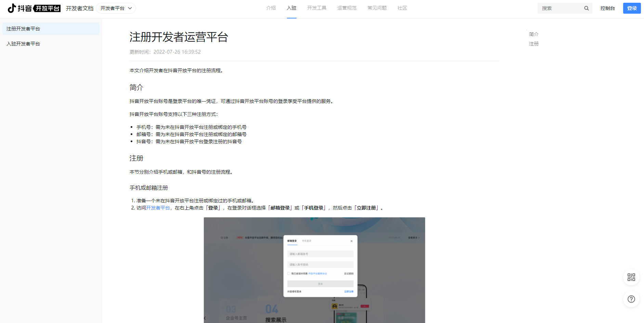Expand the 开发者平台 dropdown
Image resolution: width=644 pixels, height=323 pixels.
tap(116, 8)
